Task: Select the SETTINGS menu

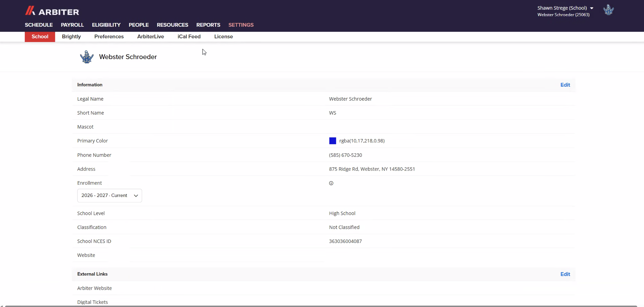Action: (x=241, y=25)
